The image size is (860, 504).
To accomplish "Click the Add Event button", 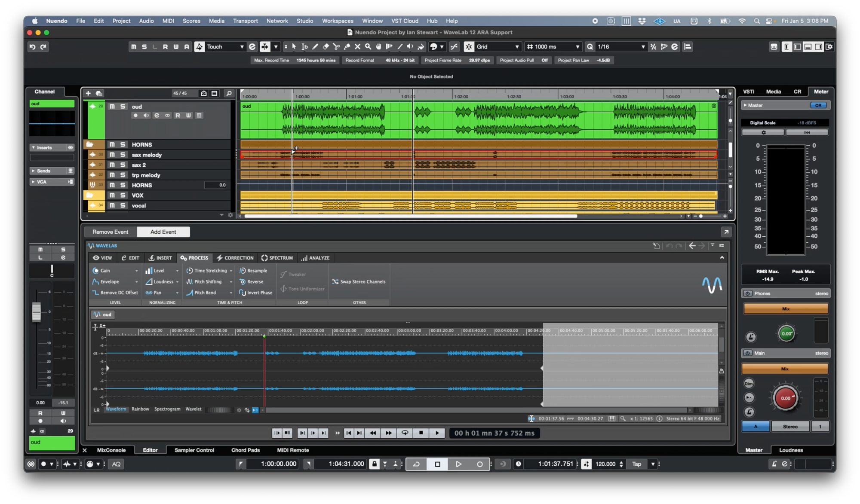I will (x=163, y=232).
